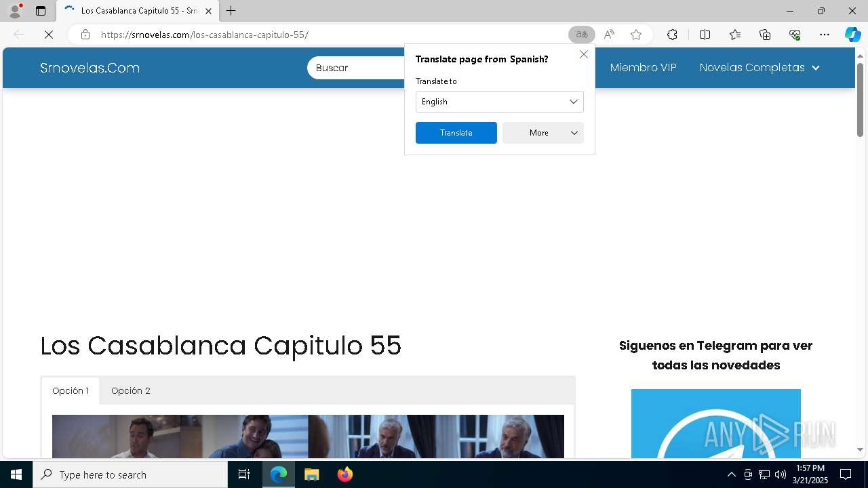Toggle the translate icon in address bar
This screenshot has width=868, height=488.
click(582, 35)
